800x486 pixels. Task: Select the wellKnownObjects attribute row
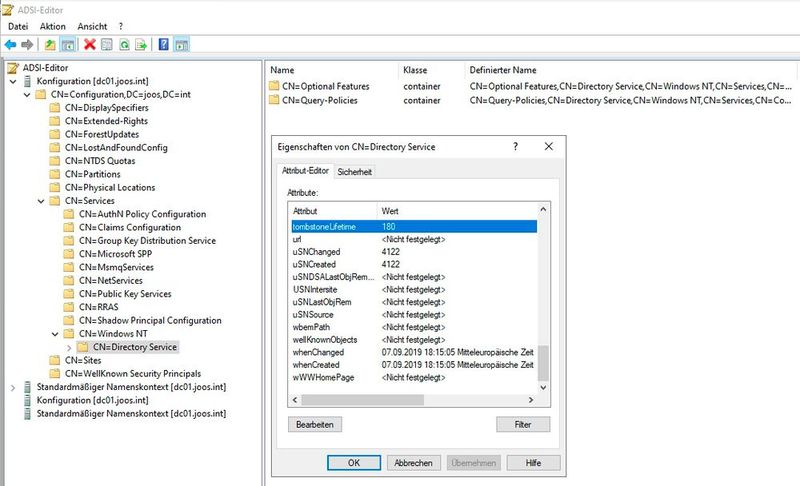point(414,340)
